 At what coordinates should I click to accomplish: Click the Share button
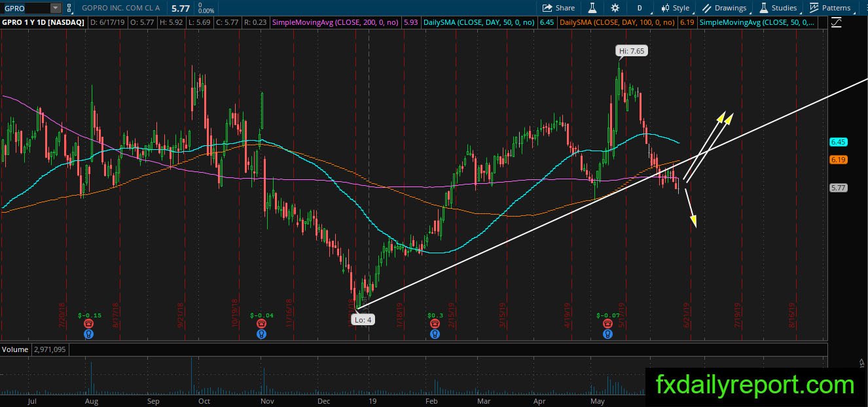click(x=558, y=8)
